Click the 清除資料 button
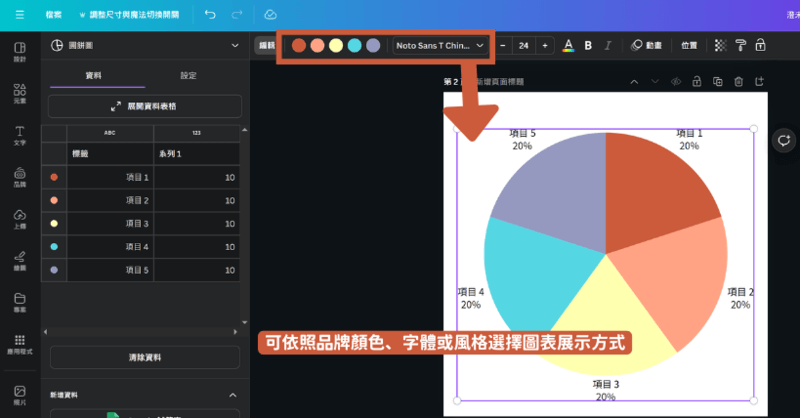 coord(145,357)
